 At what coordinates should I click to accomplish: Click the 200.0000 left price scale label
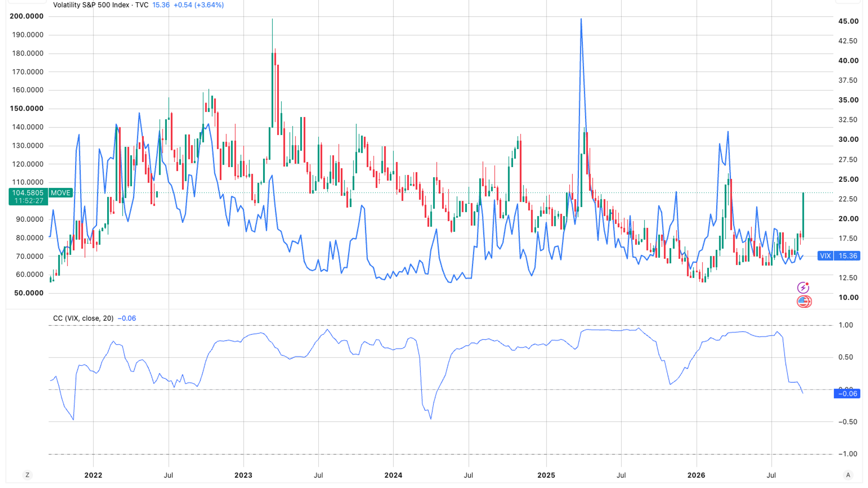coord(27,16)
